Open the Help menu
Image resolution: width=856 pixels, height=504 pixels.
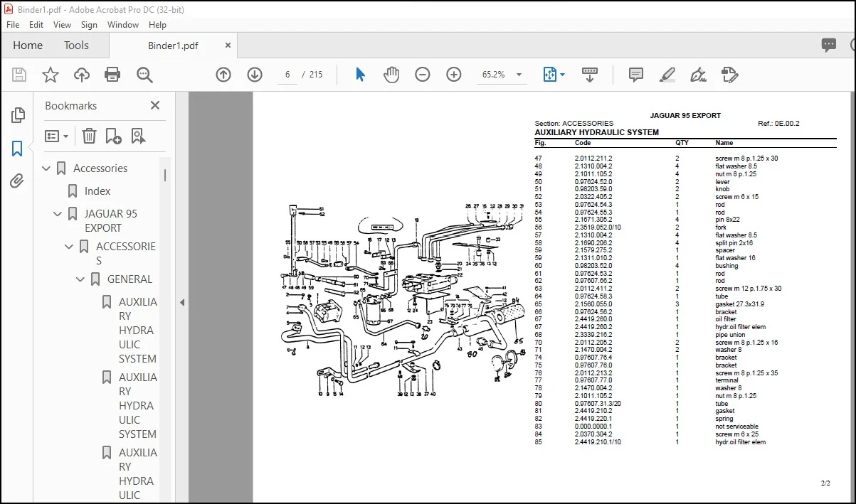click(157, 24)
